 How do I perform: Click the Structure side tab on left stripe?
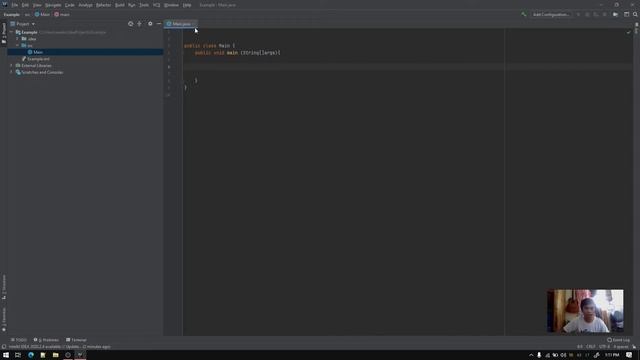click(4, 287)
